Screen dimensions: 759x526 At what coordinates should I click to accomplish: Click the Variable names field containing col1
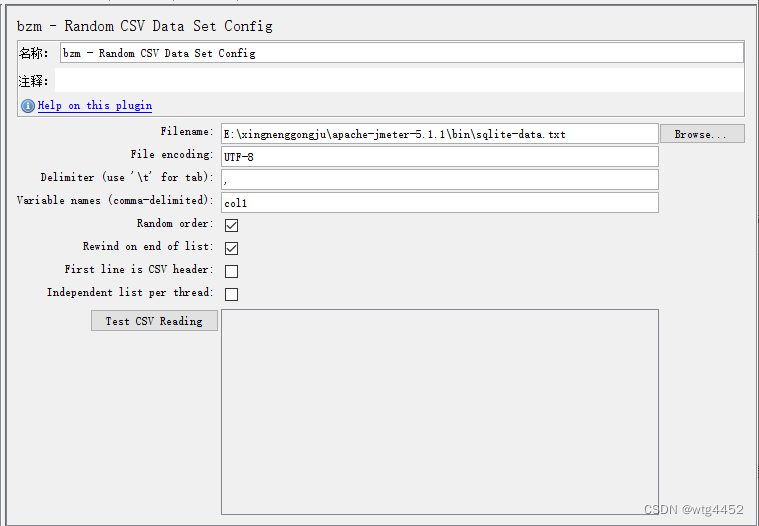pos(440,203)
